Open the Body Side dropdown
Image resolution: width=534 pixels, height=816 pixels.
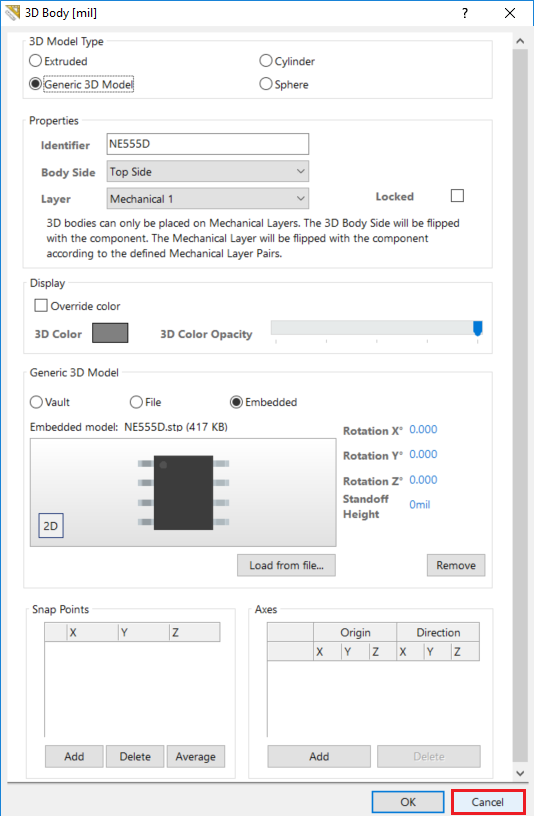tap(208, 171)
